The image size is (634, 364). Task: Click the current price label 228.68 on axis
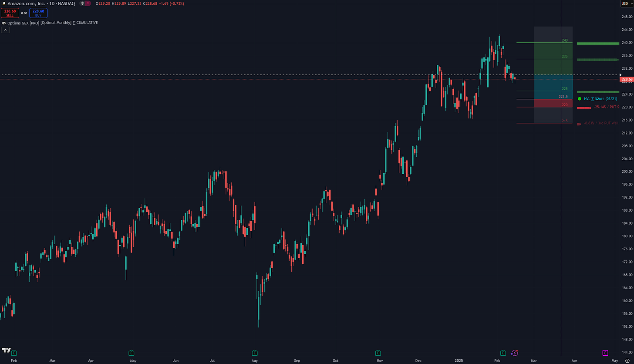click(627, 79)
